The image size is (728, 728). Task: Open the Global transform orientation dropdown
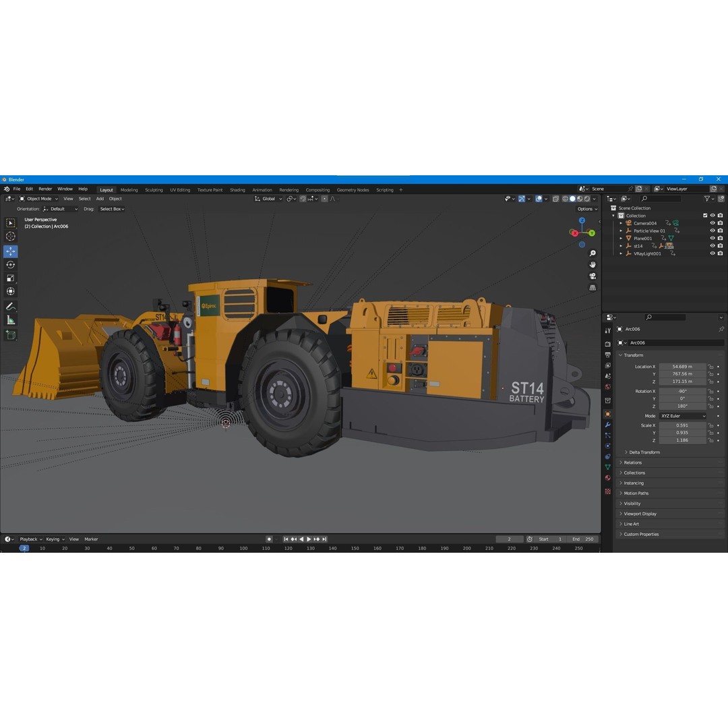click(268, 199)
